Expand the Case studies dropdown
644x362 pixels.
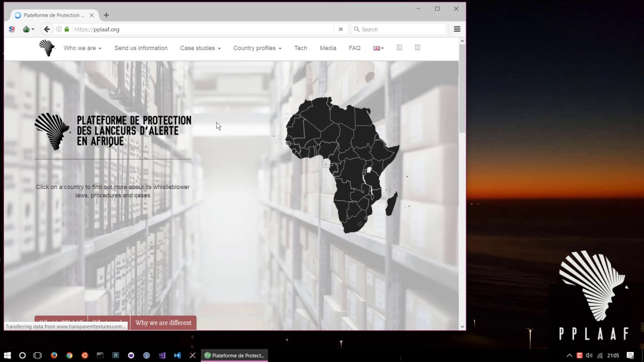(200, 48)
